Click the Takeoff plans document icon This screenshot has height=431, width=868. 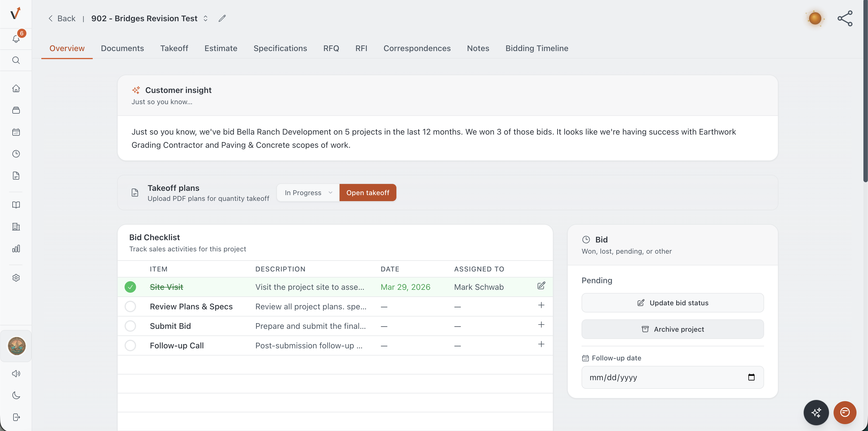point(135,193)
